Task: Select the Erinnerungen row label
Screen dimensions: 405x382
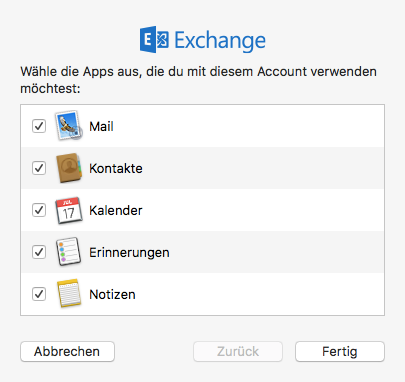Action: point(129,253)
